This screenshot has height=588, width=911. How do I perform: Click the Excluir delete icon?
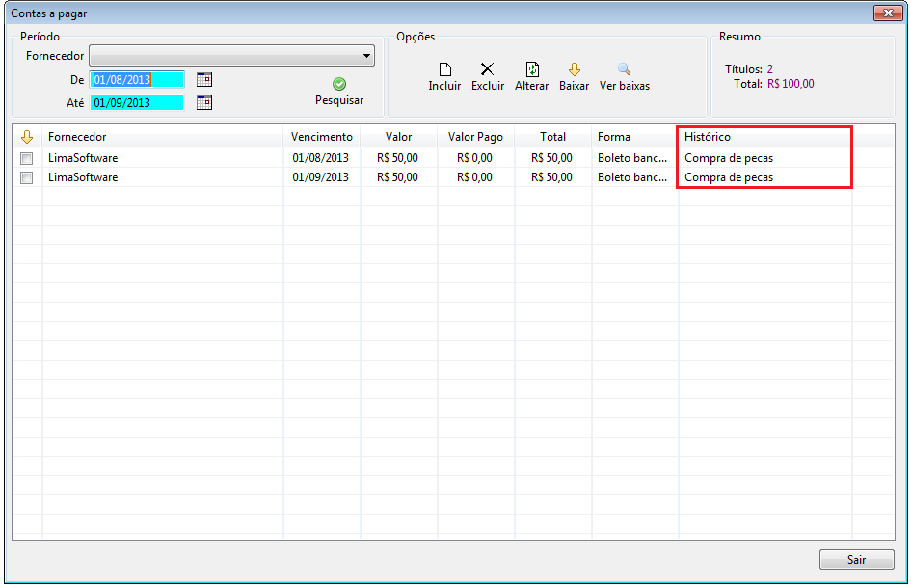[488, 69]
